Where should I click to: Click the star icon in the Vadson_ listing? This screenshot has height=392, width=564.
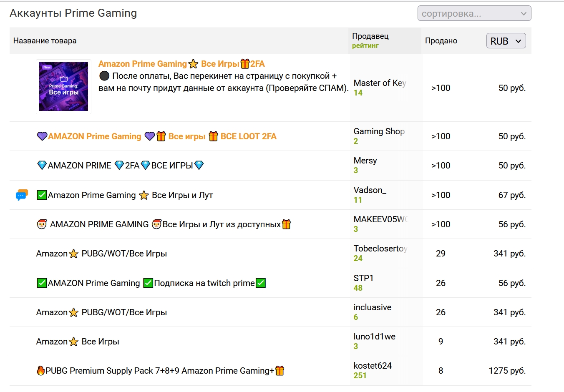[144, 195]
